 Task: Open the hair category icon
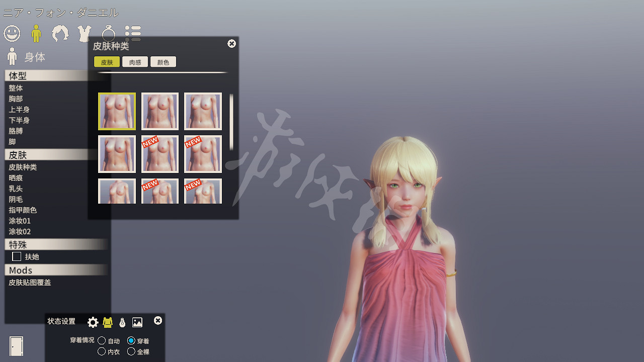coord(60,34)
